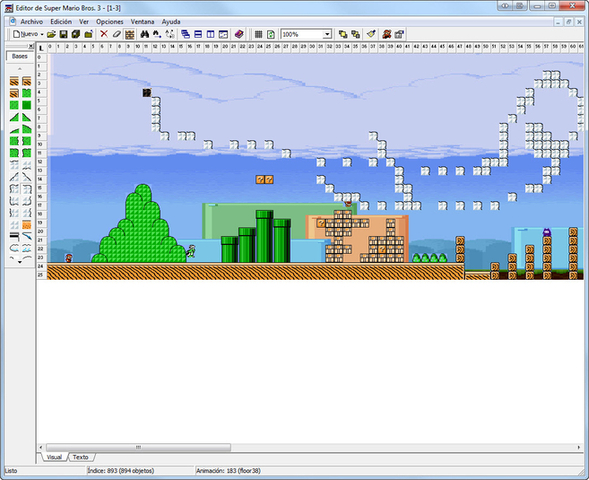Screen dimensions: 589x480
Task: Select the tallest green pipe in level
Action: pos(264,236)
